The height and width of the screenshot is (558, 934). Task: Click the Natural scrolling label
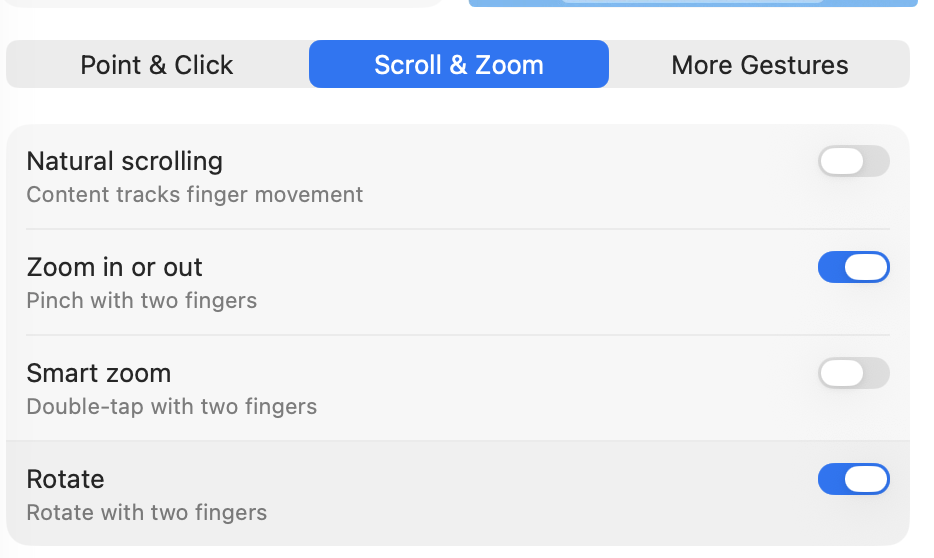click(124, 161)
